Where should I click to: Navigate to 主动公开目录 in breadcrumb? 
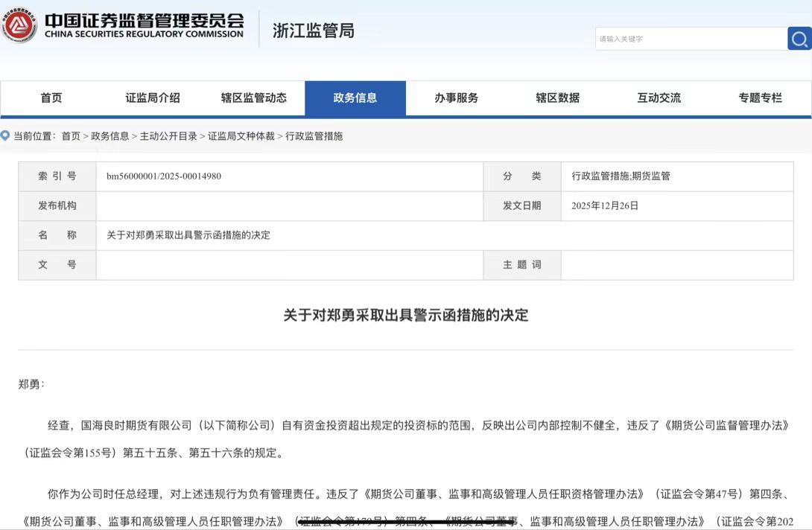168,136
